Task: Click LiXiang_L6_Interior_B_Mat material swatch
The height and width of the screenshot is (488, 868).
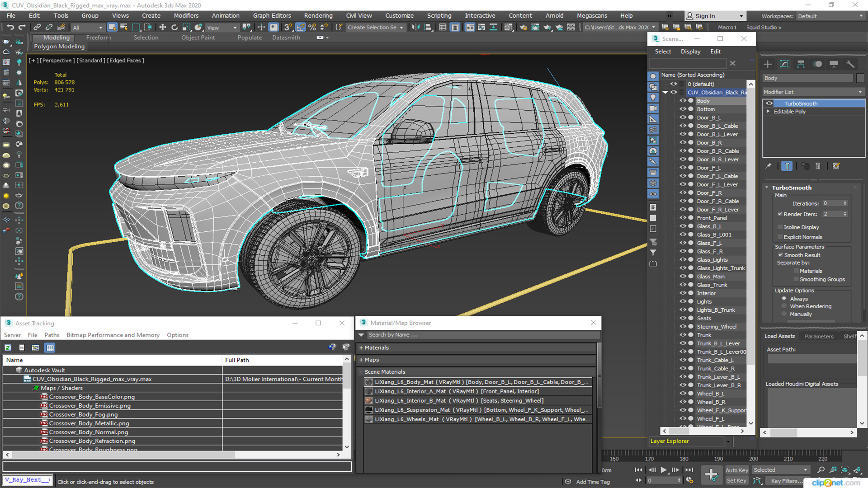Action: tap(369, 400)
